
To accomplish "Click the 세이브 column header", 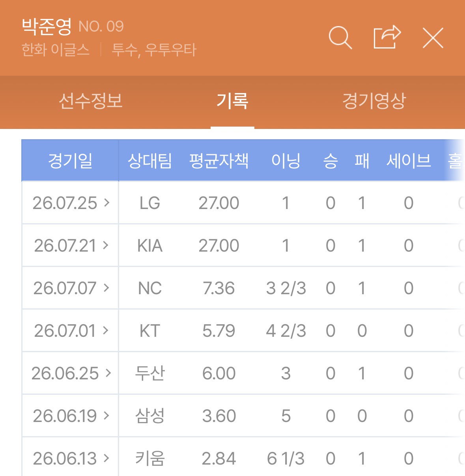I will pos(409,161).
